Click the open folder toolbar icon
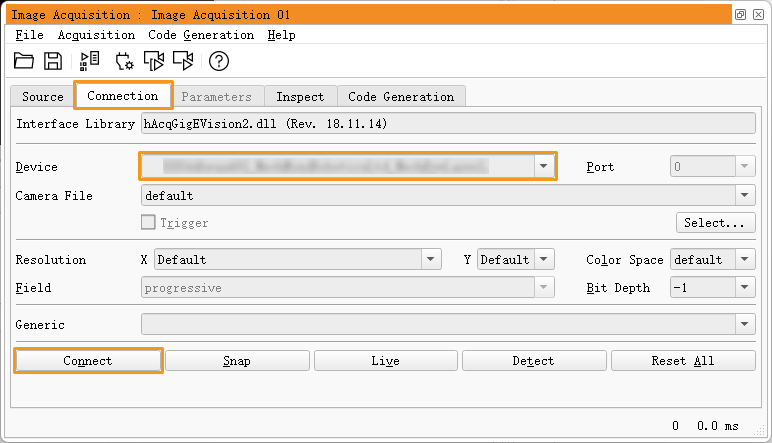 point(24,61)
